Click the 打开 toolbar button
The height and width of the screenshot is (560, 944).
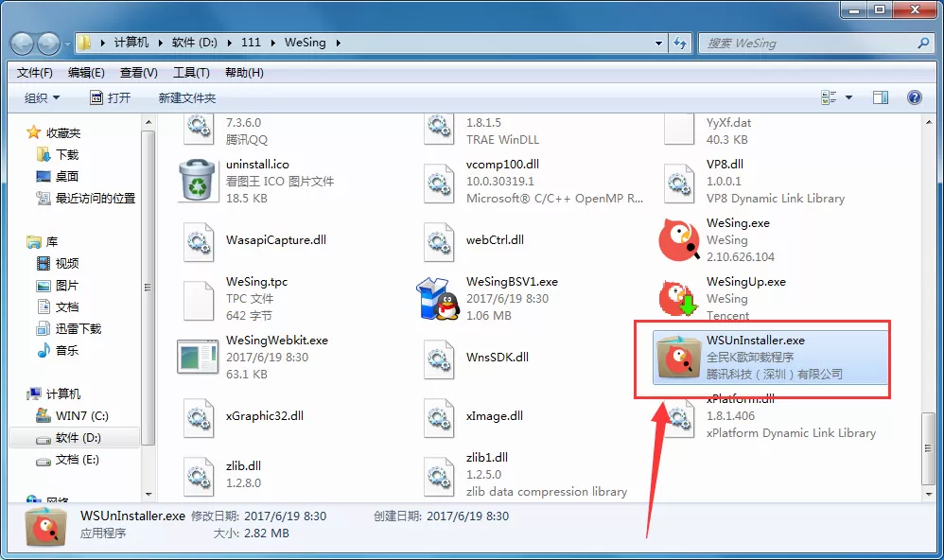(110, 97)
